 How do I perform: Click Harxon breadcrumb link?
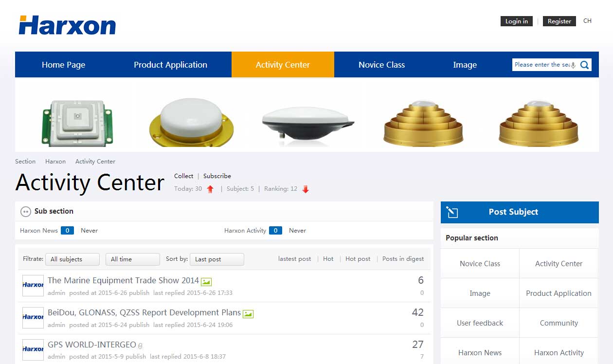click(x=55, y=162)
